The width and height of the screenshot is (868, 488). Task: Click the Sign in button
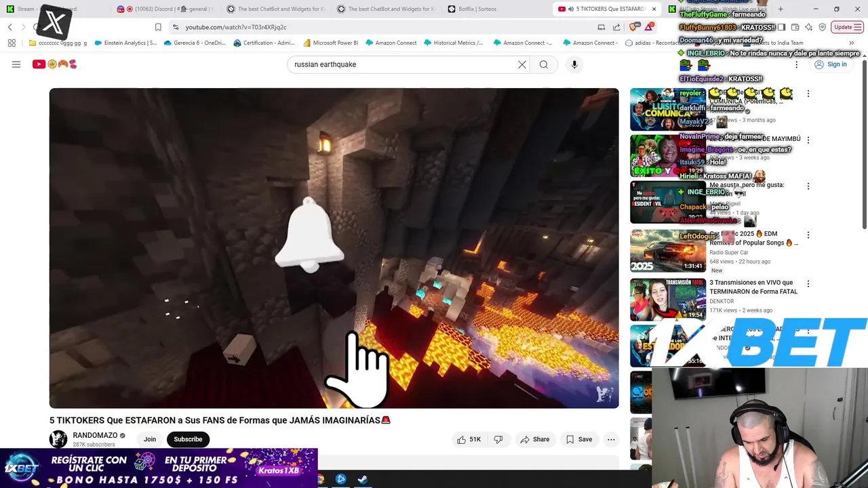[831, 64]
